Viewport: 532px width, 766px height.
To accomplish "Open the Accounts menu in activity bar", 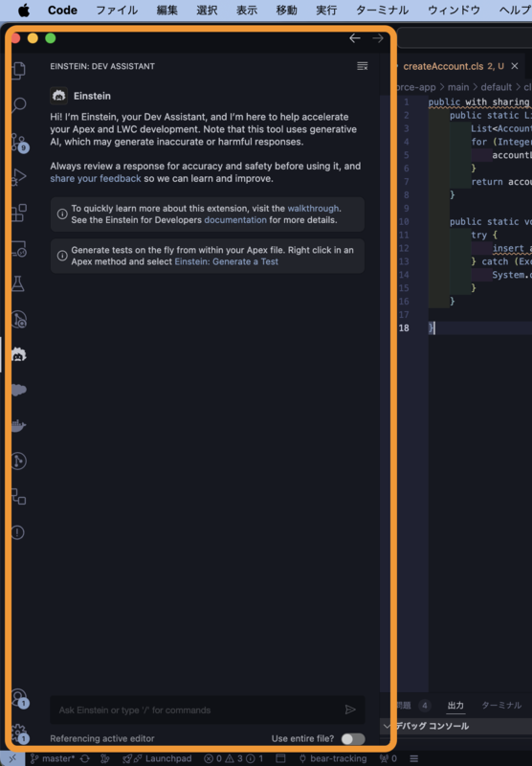I will (x=18, y=698).
